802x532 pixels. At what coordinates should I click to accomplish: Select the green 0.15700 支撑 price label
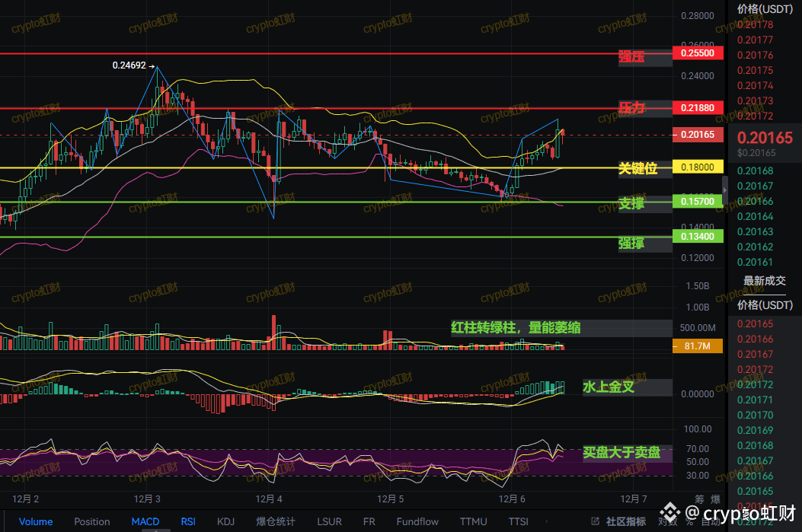click(x=698, y=202)
